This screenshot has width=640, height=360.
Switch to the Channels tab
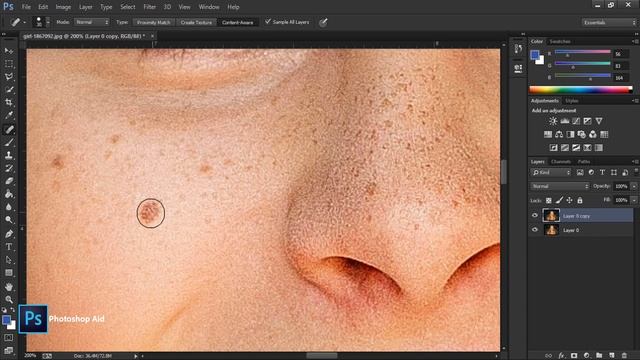(560, 162)
